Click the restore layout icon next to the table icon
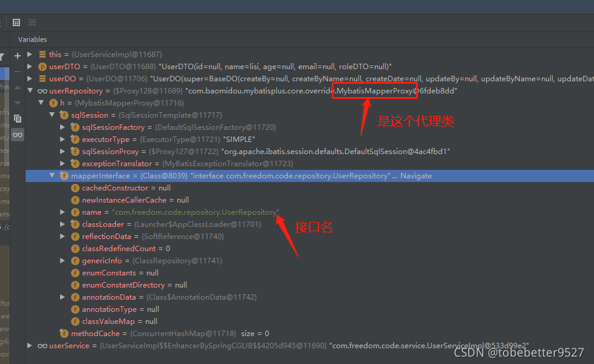Screen dimensions: 594x364 click(x=32, y=22)
